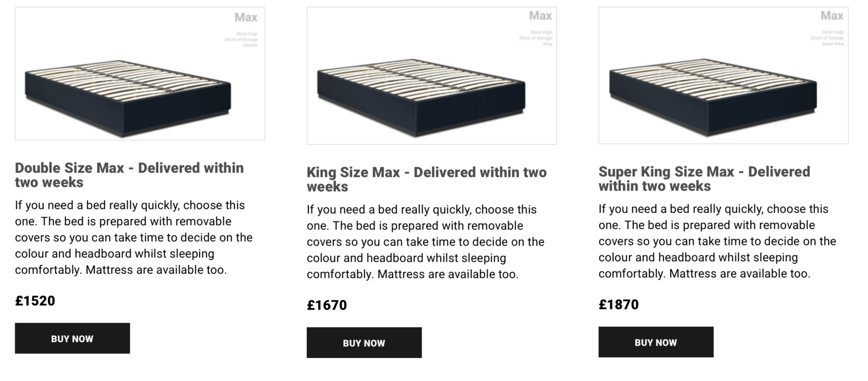Click the 38cm High spec text on King image
The image size is (868, 381).
coord(541,32)
